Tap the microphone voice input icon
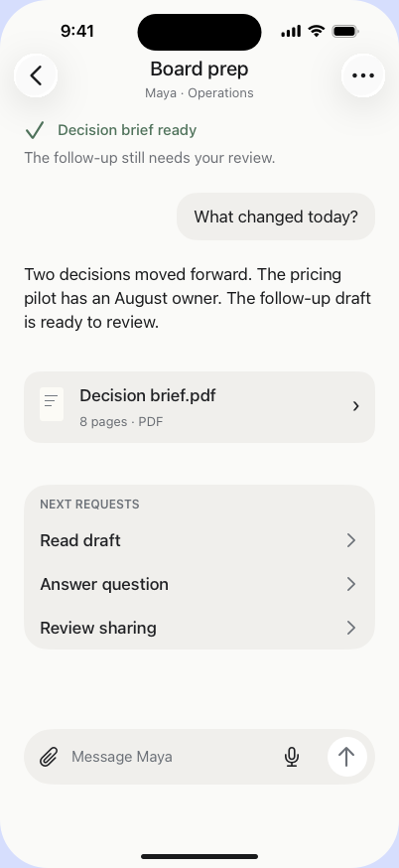The height and width of the screenshot is (868, 399). pyautogui.click(x=292, y=757)
